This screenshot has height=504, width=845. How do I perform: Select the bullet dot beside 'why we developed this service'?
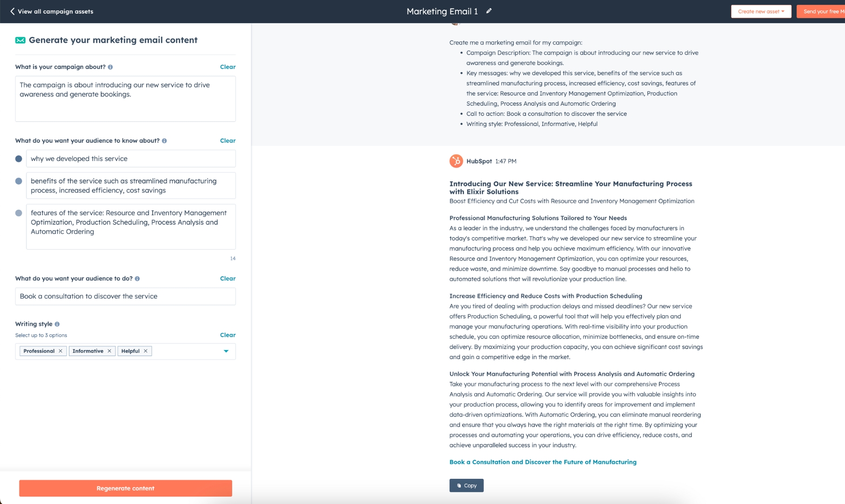tap(19, 159)
